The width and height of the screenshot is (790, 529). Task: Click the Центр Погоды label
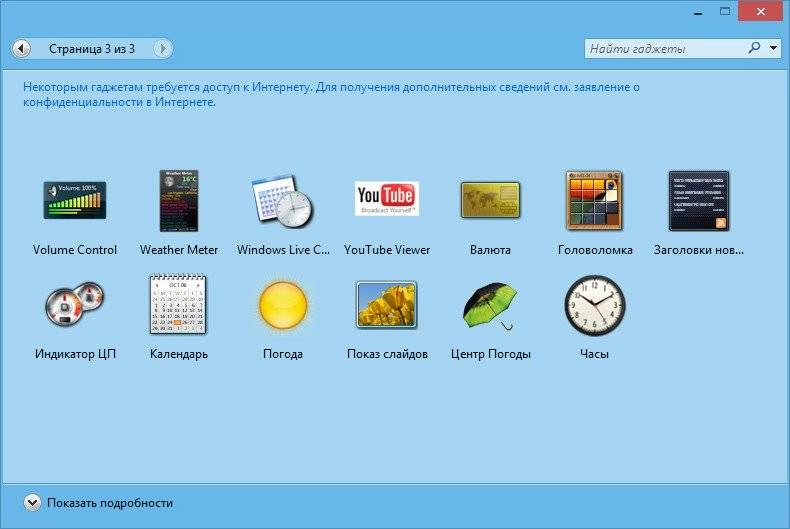tap(491, 354)
